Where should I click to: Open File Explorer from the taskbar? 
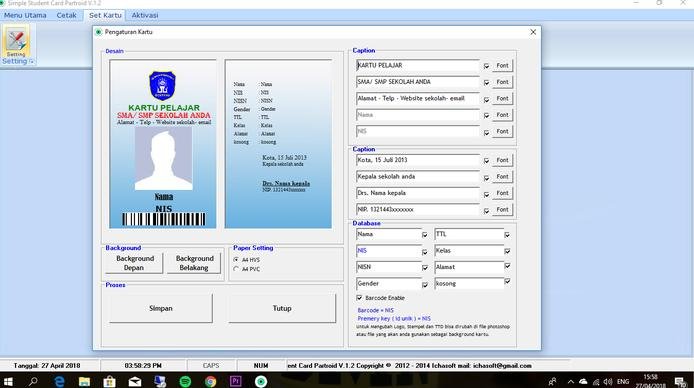(84, 381)
